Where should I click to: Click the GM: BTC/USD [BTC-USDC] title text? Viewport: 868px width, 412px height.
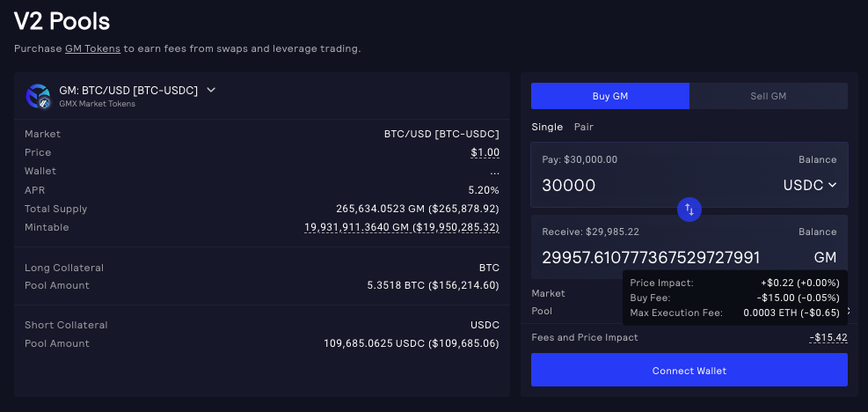pyautogui.click(x=128, y=91)
